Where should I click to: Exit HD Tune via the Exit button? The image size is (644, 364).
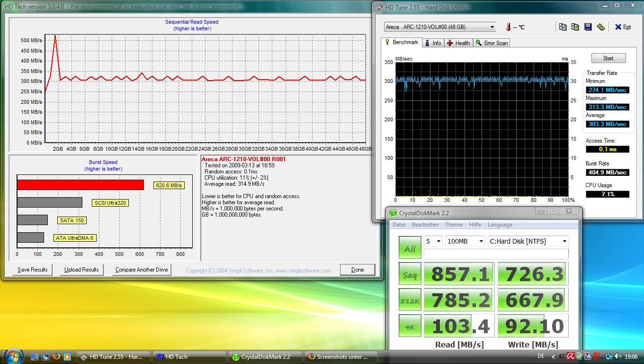click(x=623, y=27)
